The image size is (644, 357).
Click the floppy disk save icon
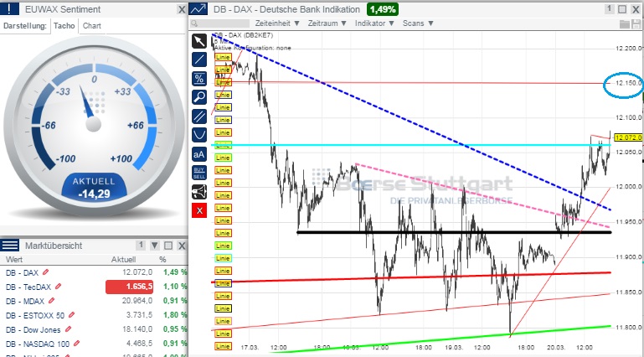[636, 23]
